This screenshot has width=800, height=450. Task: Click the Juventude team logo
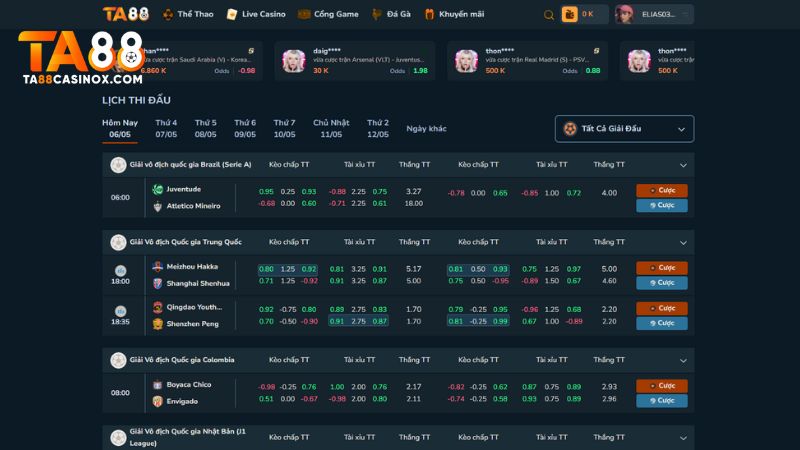(x=157, y=189)
